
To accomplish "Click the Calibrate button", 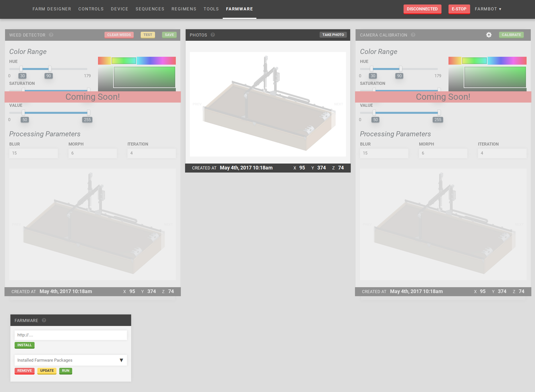I will [511, 35].
